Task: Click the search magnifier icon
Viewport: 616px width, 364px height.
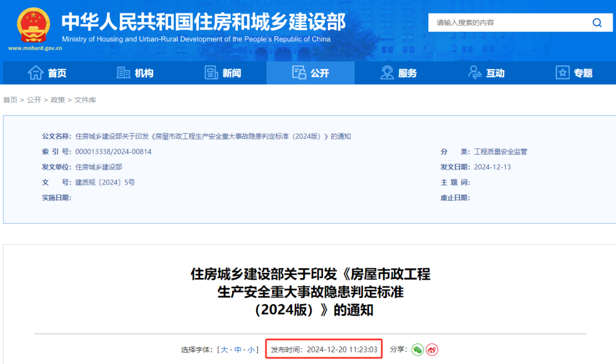Action: coord(597,23)
